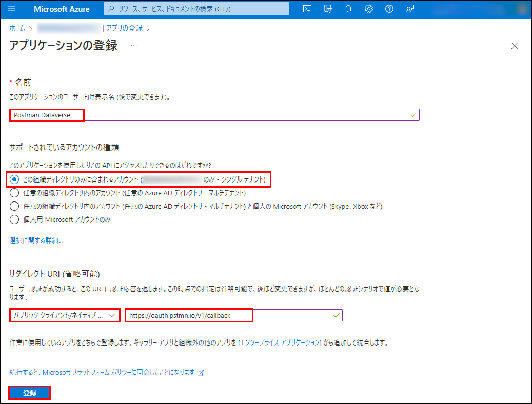Go to ホーム breadcrumb
Image resolution: width=532 pixels, height=404 pixels.
coord(17,28)
